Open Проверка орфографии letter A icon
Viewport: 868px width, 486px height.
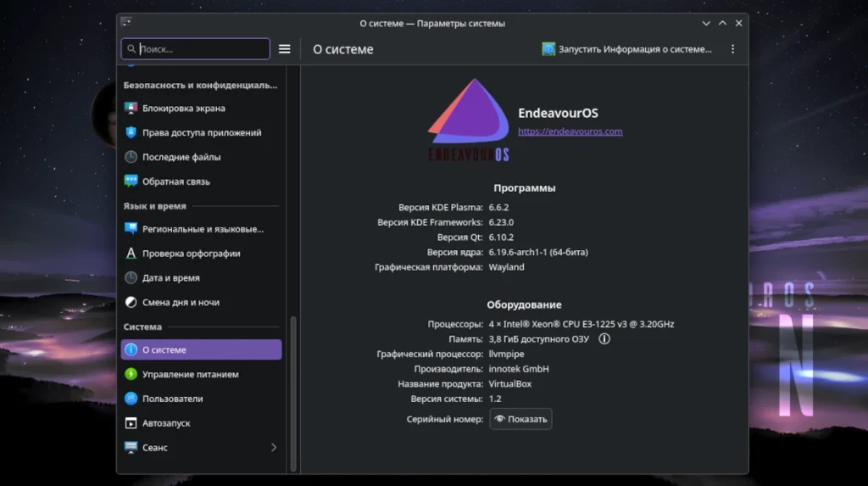pyautogui.click(x=131, y=254)
